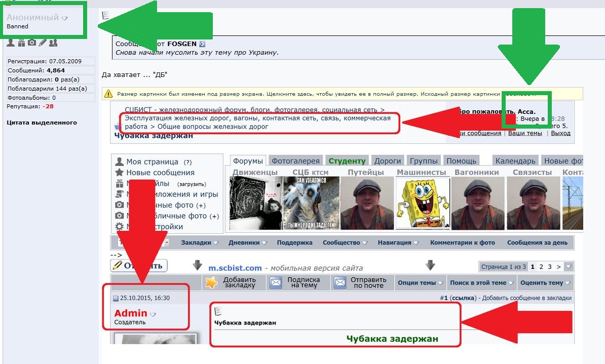Expand the Анонимный username dropdown
This screenshot has width=605, height=364.
(65, 18)
